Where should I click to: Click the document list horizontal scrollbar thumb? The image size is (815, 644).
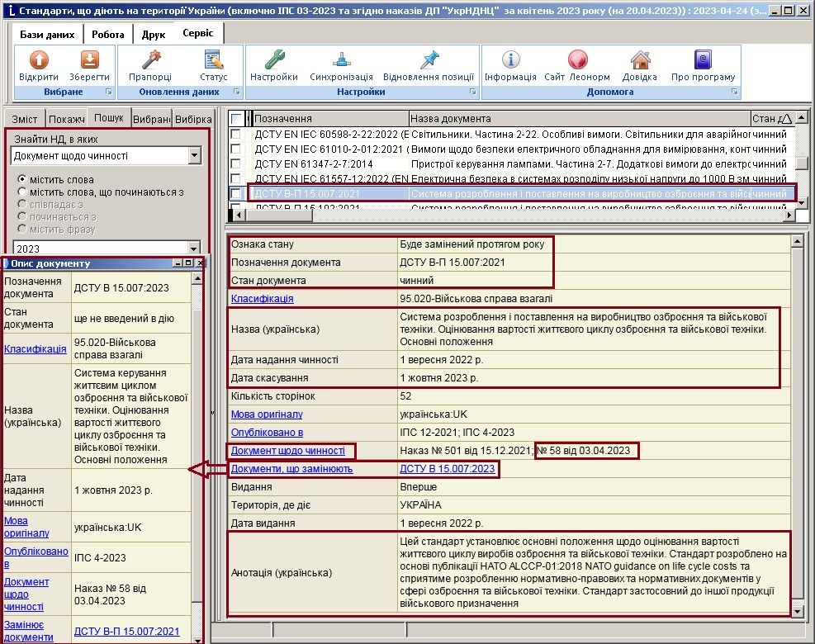click(279, 215)
